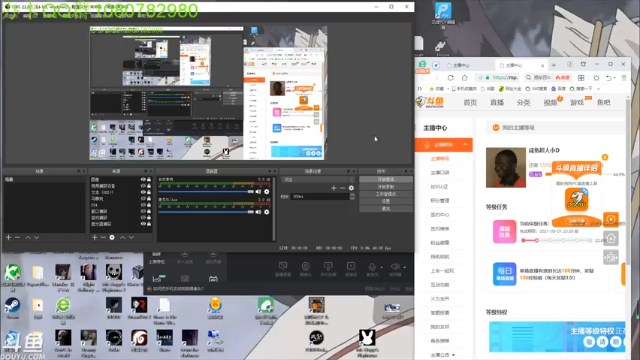Image resolution: width=640 pixels, height=360 pixels.
Task: Open scene transition properties gear
Action: point(351,188)
